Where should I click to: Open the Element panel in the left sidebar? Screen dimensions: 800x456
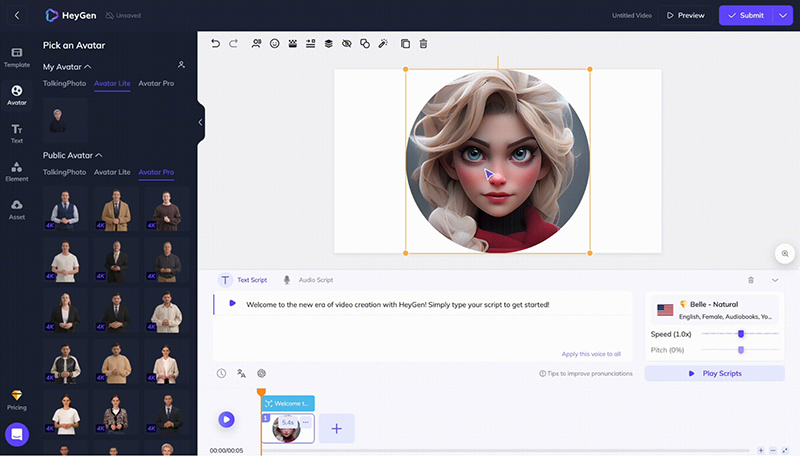(17, 171)
